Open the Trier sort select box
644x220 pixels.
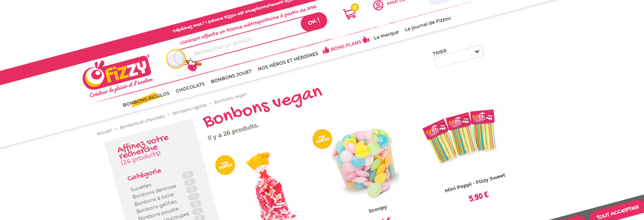[x=459, y=57]
